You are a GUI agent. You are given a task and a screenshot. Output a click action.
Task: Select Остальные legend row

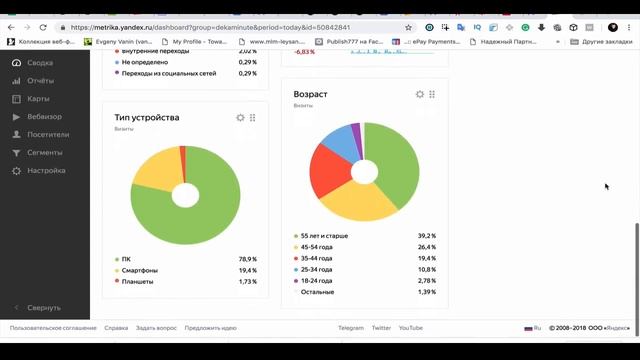pyautogui.click(x=365, y=292)
